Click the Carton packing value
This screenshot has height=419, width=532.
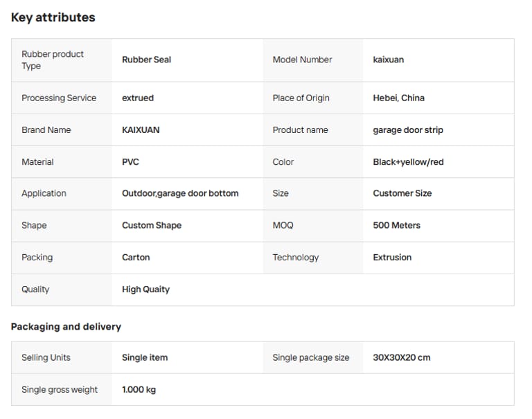[136, 257]
